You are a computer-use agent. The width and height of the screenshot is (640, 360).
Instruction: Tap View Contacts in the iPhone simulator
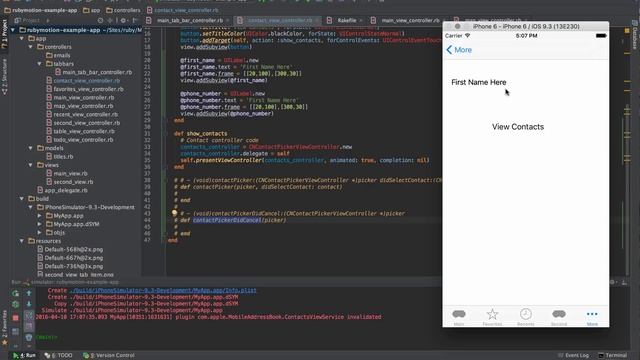(x=518, y=127)
